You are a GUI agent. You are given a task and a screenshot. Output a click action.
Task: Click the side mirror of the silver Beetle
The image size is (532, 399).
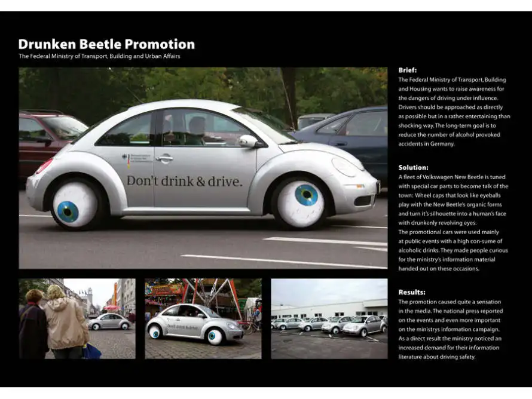[248, 141]
